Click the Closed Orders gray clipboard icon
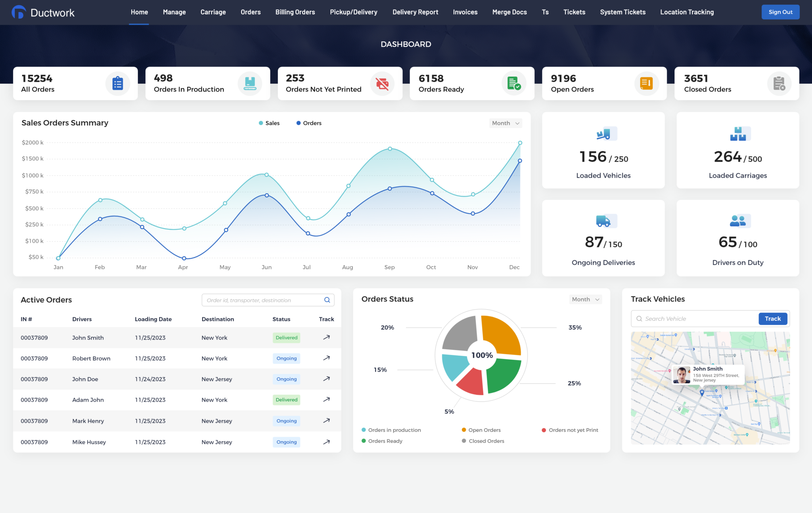Image resolution: width=812 pixels, height=513 pixels. coord(779,84)
